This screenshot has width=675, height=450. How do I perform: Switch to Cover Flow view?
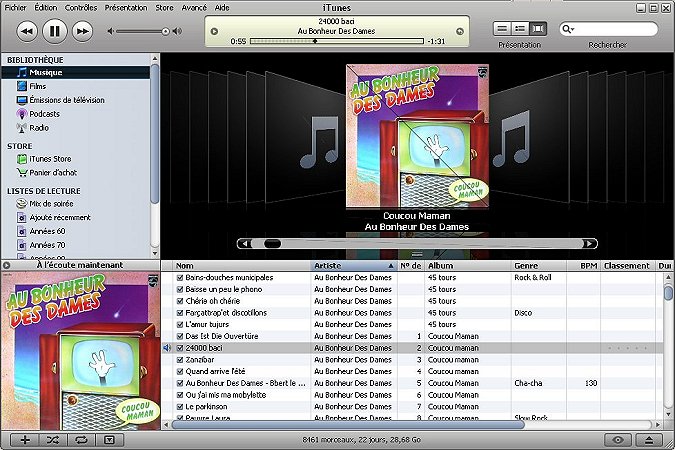coord(538,29)
